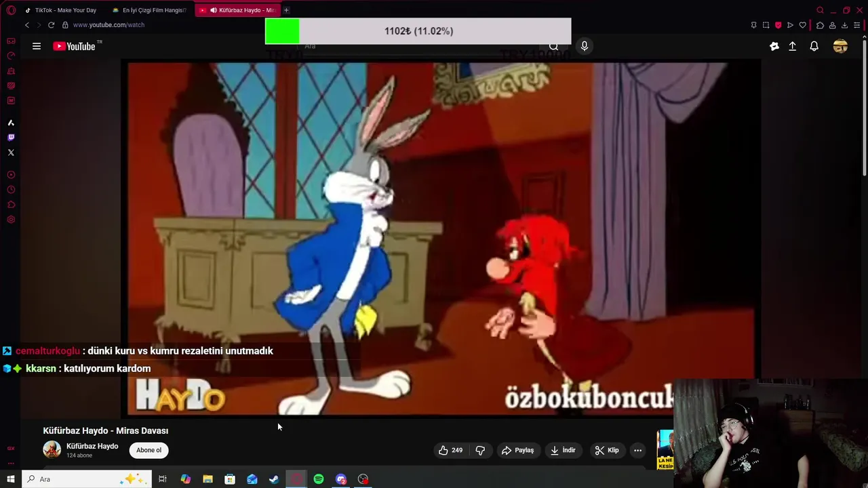This screenshot has width=868, height=488.
Task: Open Steam from the taskbar
Action: tap(274, 479)
